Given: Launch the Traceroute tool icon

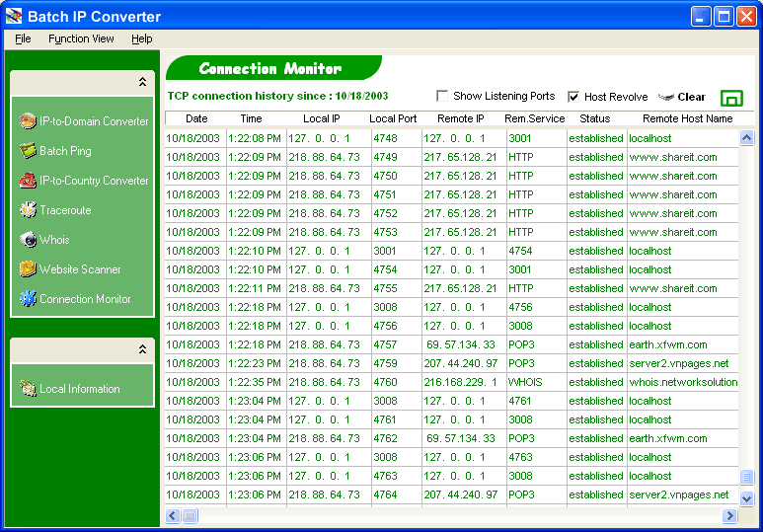Looking at the screenshot, I should (x=28, y=210).
